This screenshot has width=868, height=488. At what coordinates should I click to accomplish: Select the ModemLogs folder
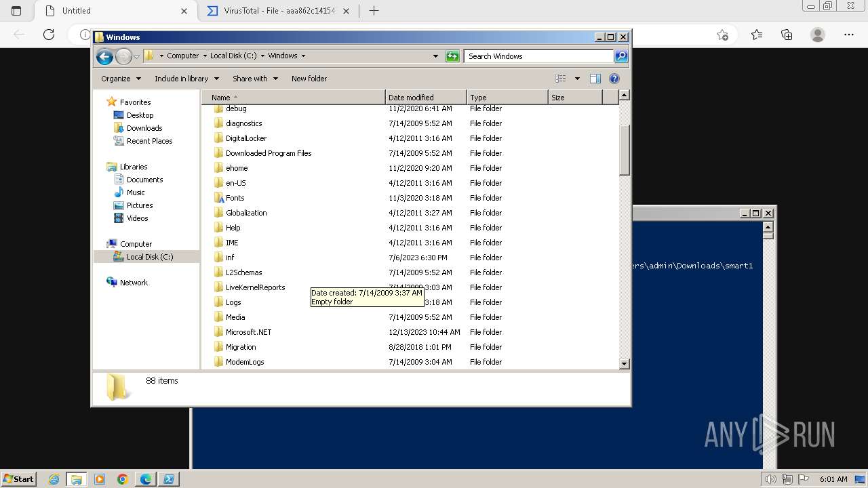[x=245, y=362]
